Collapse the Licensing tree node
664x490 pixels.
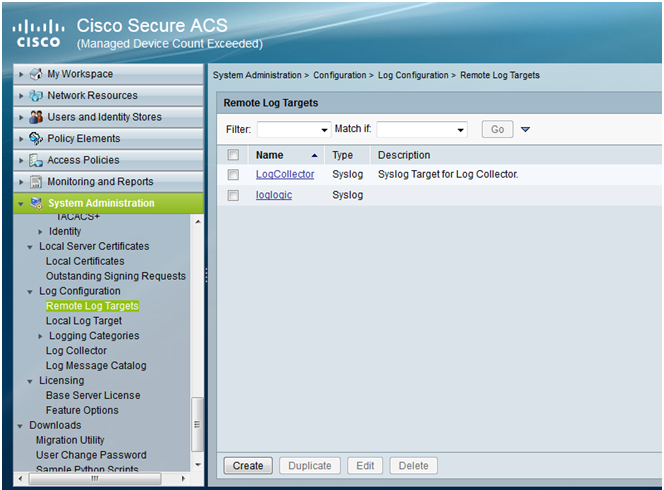pyautogui.click(x=30, y=381)
